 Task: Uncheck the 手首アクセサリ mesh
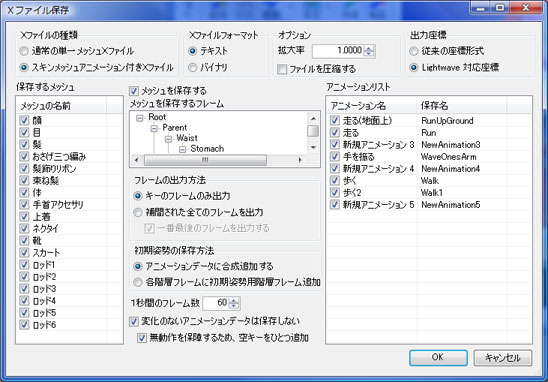[x=24, y=204]
